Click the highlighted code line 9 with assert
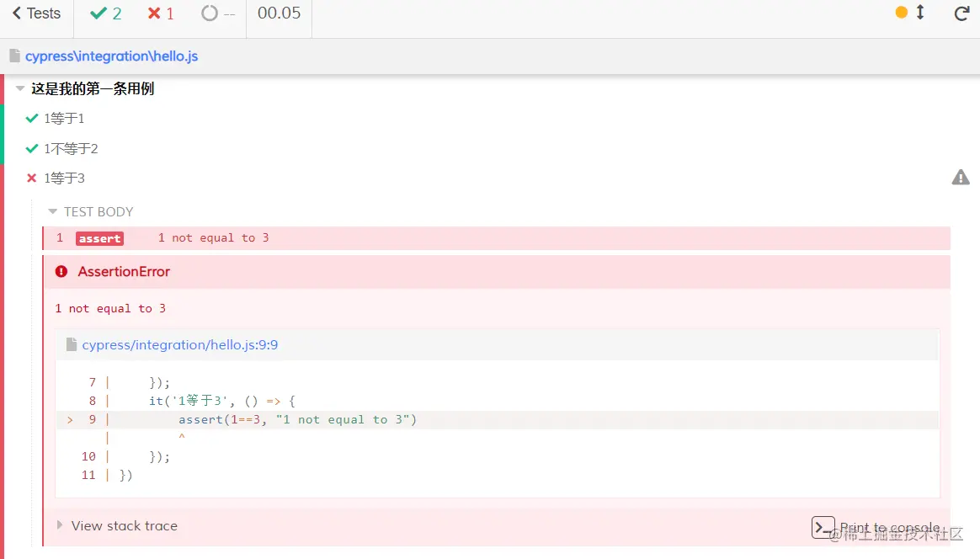 (x=498, y=419)
